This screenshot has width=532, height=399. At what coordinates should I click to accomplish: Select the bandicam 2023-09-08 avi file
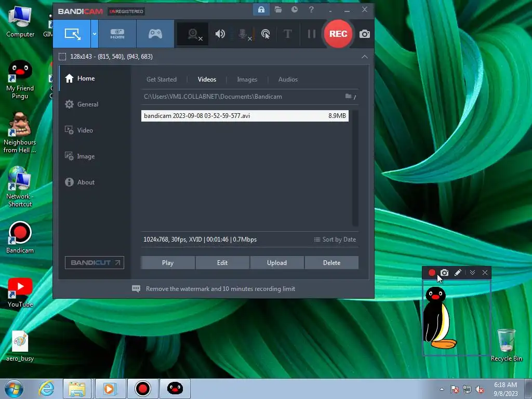point(245,116)
